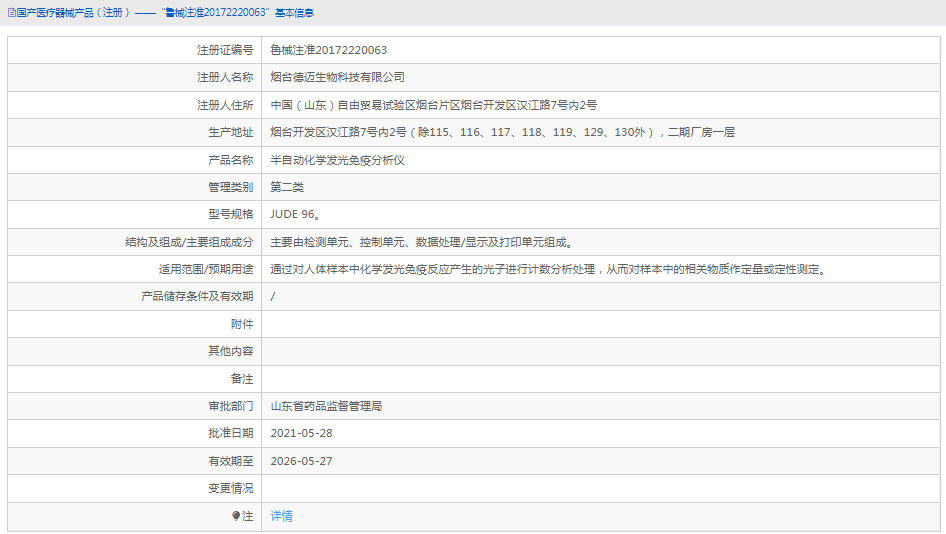Select 烟台德迈生物科技有限公司 registrant name

337,77
